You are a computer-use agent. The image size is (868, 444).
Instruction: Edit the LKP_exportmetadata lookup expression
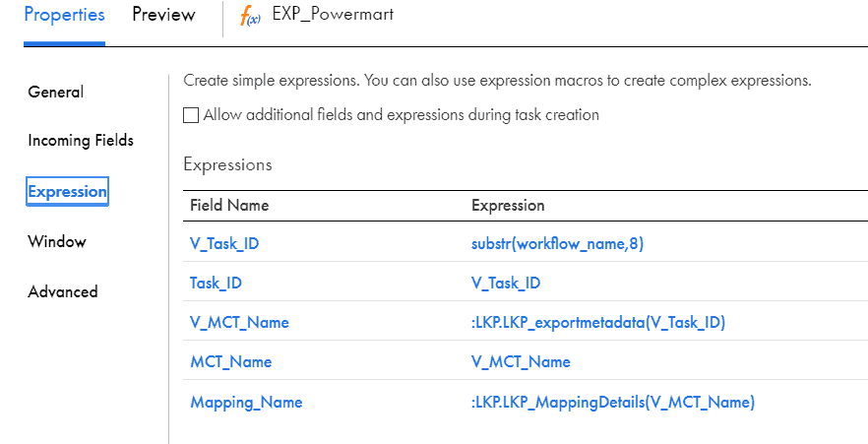click(598, 322)
